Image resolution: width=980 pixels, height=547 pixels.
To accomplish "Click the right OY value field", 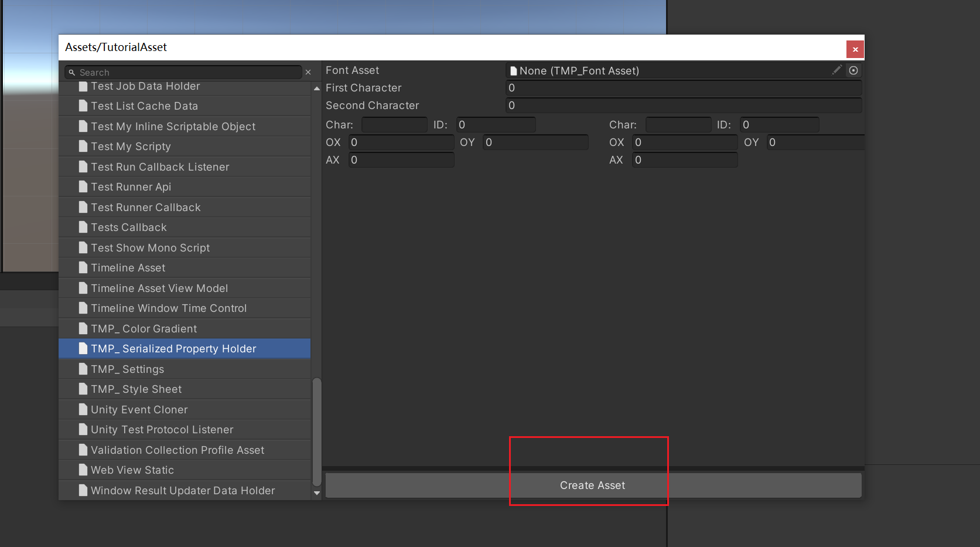I will point(815,142).
